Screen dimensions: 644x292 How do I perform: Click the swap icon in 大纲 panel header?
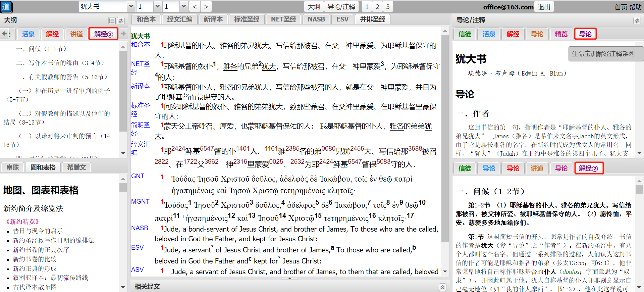121,20
